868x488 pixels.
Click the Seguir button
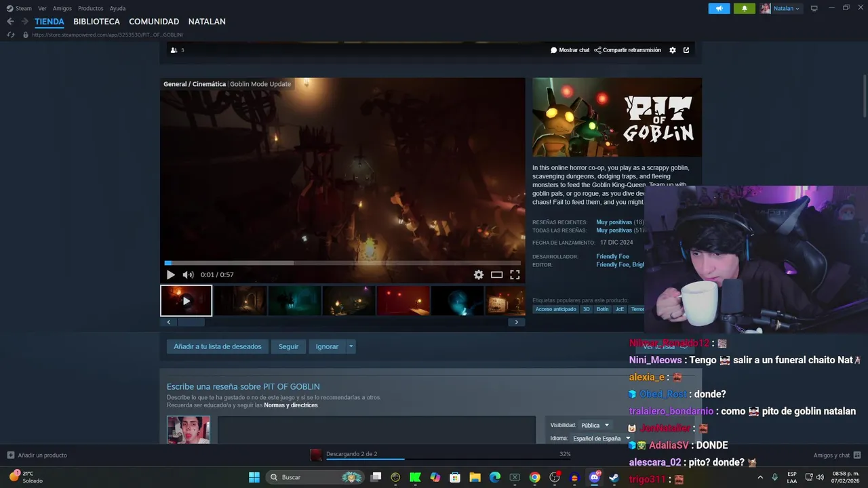(288, 346)
